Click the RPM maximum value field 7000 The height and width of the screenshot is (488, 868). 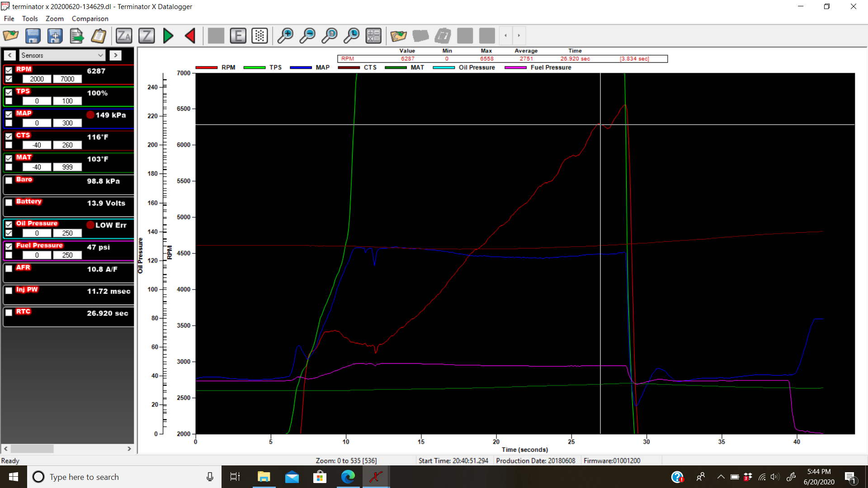click(x=67, y=79)
